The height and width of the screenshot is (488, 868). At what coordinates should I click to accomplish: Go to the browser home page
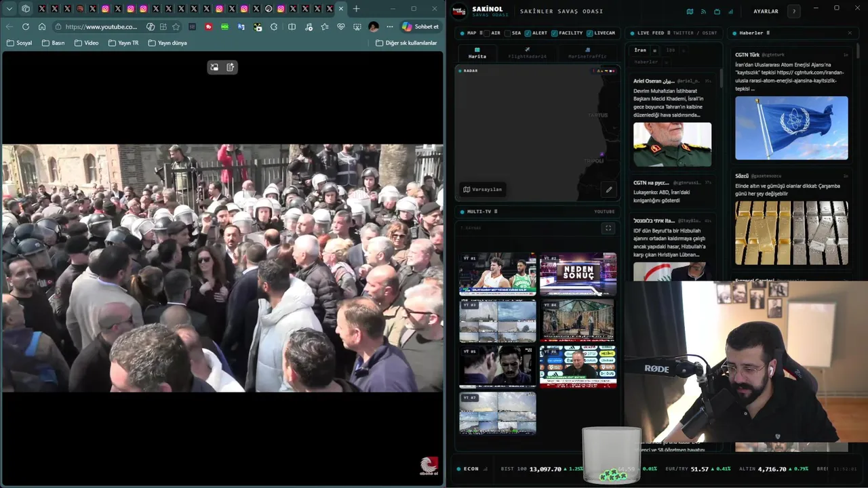(x=42, y=26)
